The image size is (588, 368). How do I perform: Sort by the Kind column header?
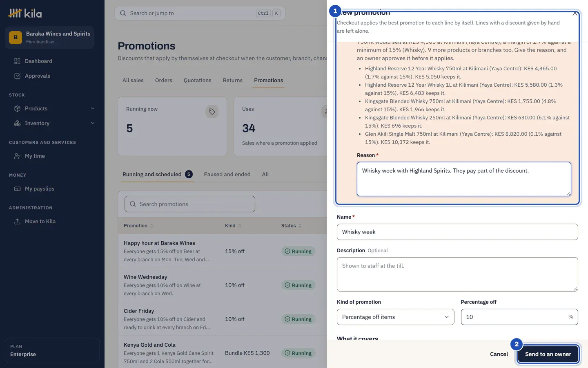coord(233,226)
